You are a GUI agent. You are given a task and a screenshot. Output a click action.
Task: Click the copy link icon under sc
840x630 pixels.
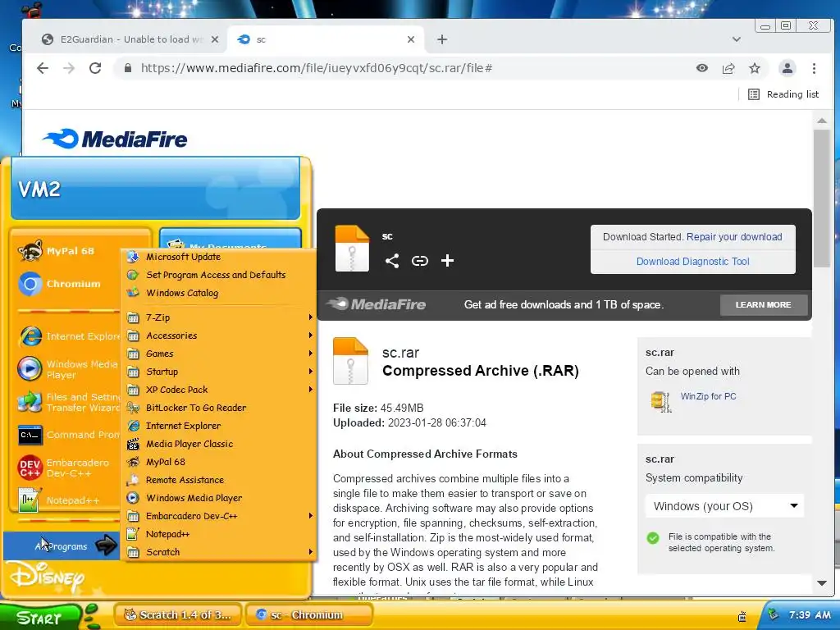419,261
